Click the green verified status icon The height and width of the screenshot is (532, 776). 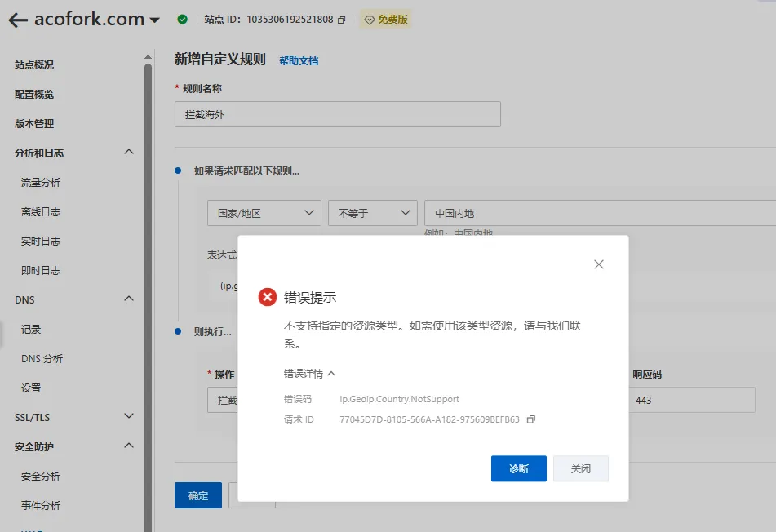click(x=182, y=20)
